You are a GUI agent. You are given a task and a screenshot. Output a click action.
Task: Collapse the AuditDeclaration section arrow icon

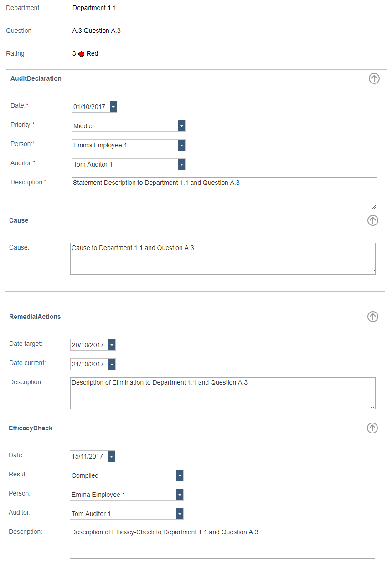coord(374,78)
